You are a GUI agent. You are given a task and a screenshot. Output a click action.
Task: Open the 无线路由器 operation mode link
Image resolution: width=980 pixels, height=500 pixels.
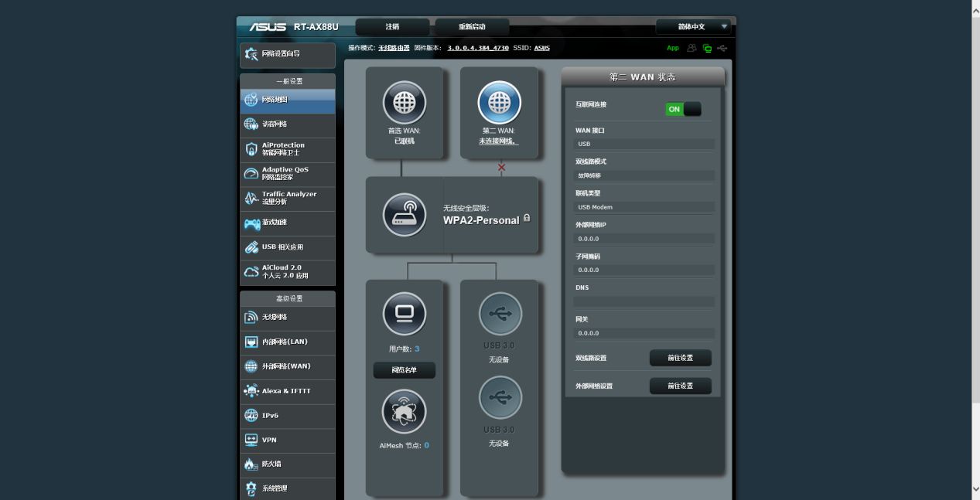[x=394, y=48]
